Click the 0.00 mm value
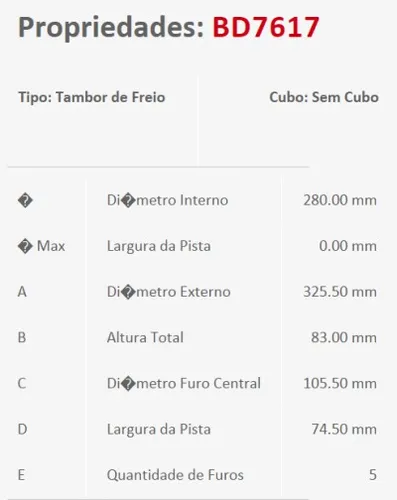Image resolution: width=397 pixels, height=500 pixels. (348, 246)
